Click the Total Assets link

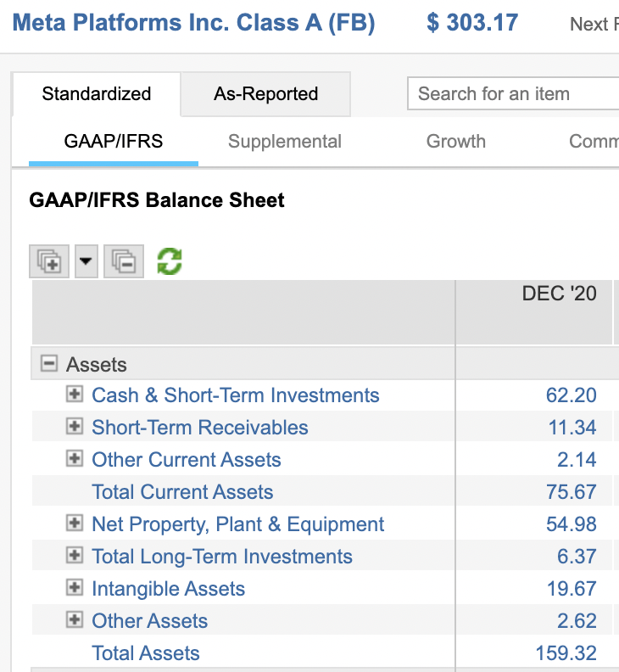click(146, 653)
